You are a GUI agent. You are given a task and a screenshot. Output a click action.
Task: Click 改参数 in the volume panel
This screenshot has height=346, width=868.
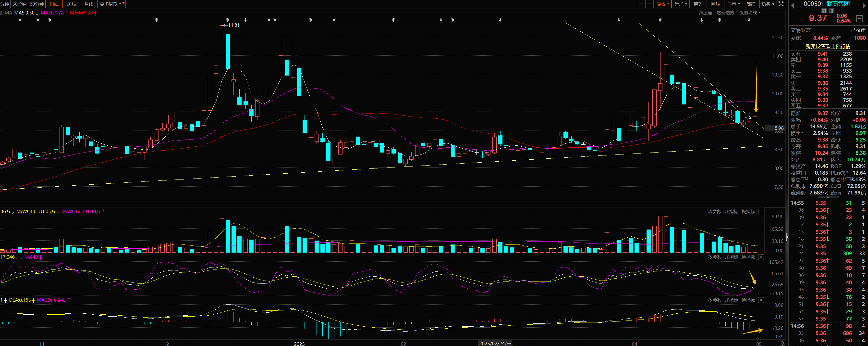coord(715,211)
